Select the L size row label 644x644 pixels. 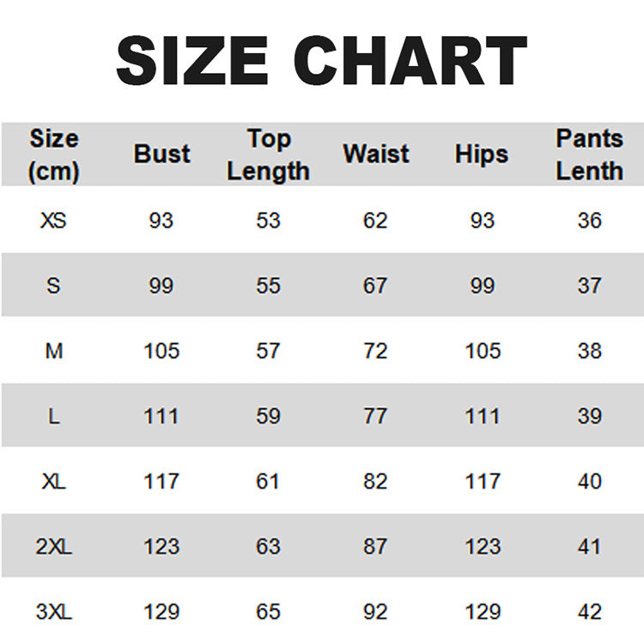(x=53, y=416)
